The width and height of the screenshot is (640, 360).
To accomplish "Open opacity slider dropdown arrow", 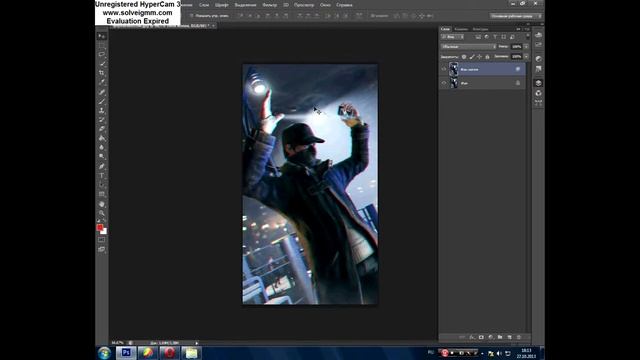I will pyautogui.click(x=526, y=47).
